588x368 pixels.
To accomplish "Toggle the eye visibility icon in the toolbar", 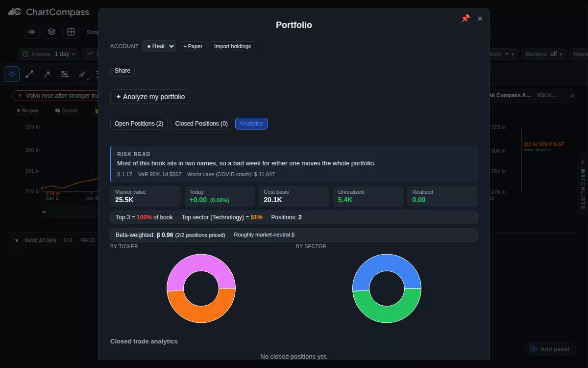I will [32, 32].
